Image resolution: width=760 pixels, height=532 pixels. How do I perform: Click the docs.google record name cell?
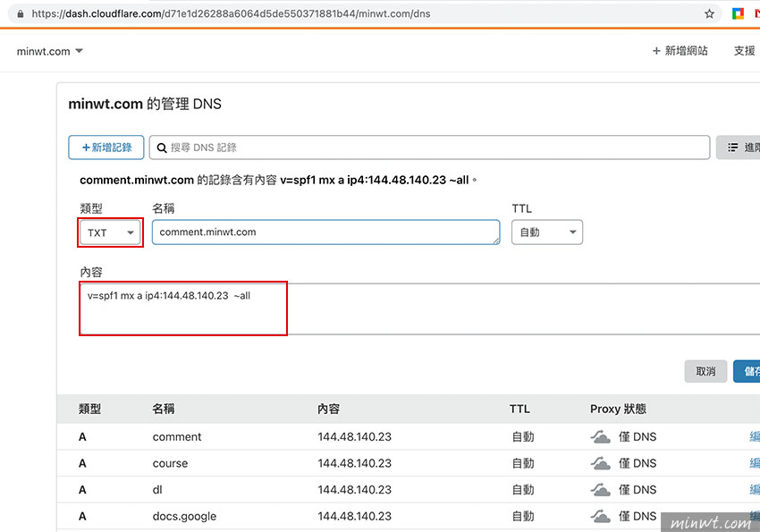point(185,517)
